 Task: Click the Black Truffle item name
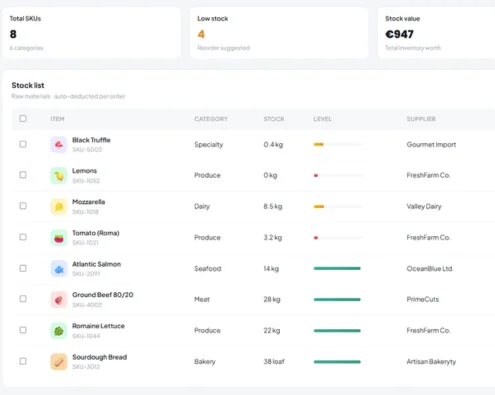(91, 140)
